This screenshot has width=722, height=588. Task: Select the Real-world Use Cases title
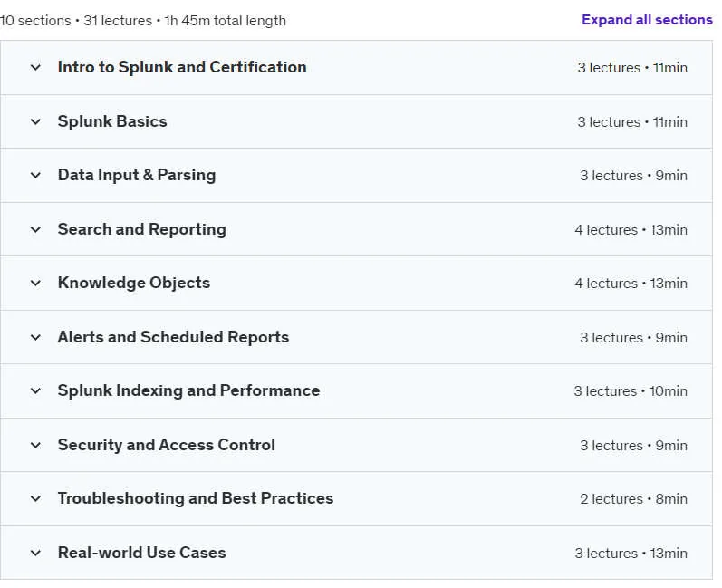pyautogui.click(x=142, y=553)
